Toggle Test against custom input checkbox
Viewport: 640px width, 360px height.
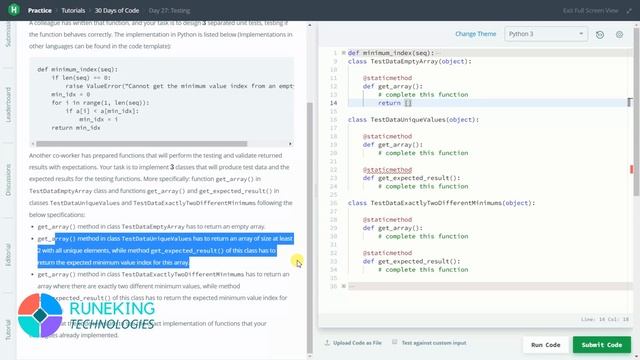tap(394, 342)
